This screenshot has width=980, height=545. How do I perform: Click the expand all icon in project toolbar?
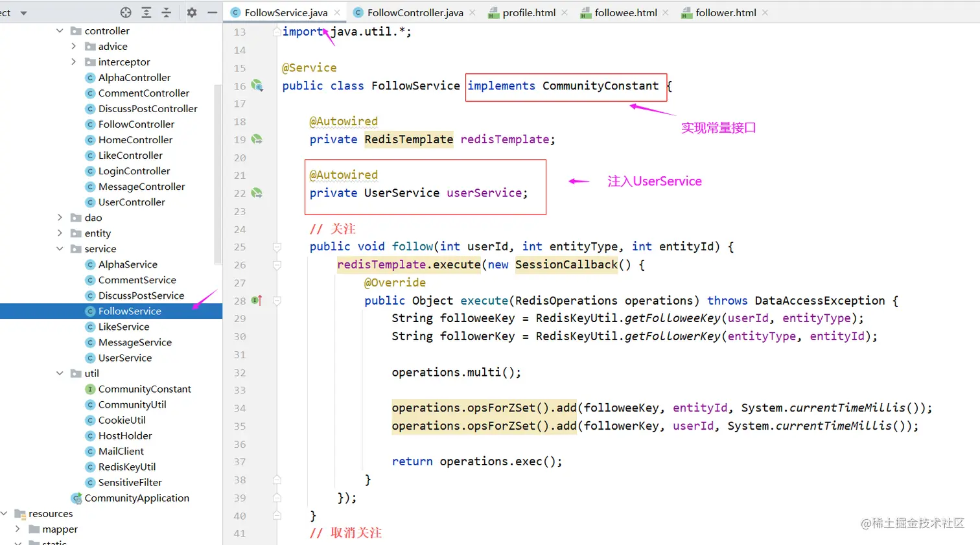pos(146,12)
